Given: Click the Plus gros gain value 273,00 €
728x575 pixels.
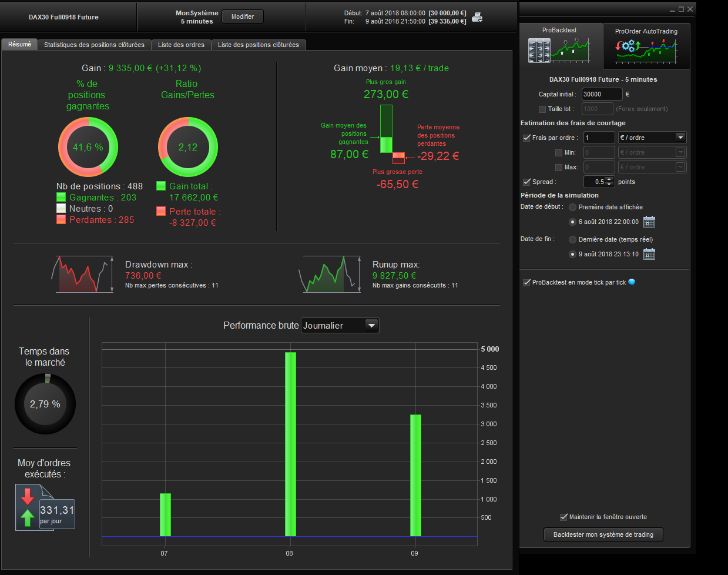Looking at the screenshot, I should click(x=385, y=94).
